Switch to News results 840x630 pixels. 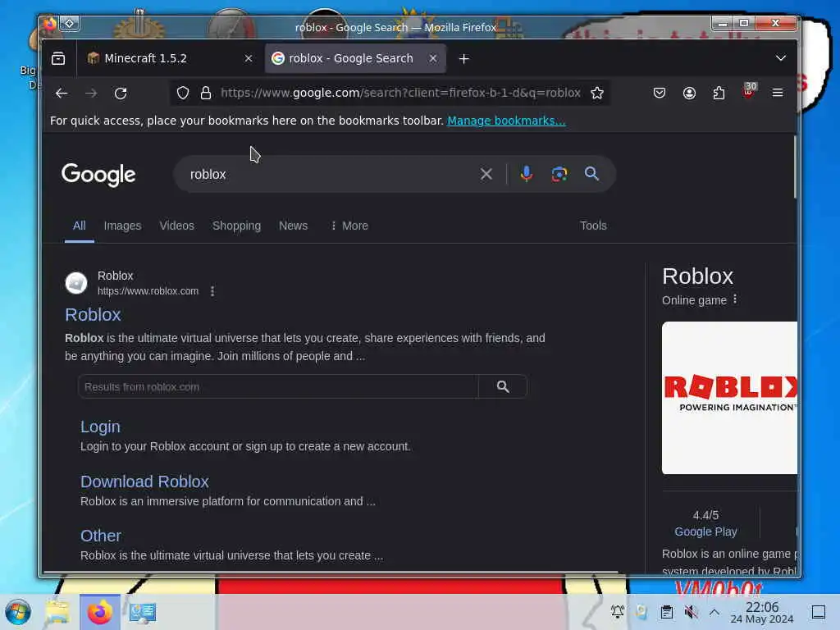click(x=293, y=226)
